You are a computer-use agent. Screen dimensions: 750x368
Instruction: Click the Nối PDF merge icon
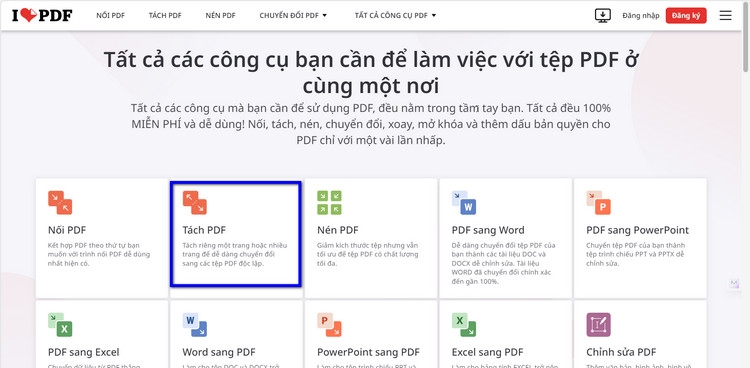pyautogui.click(x=60, y=202)
